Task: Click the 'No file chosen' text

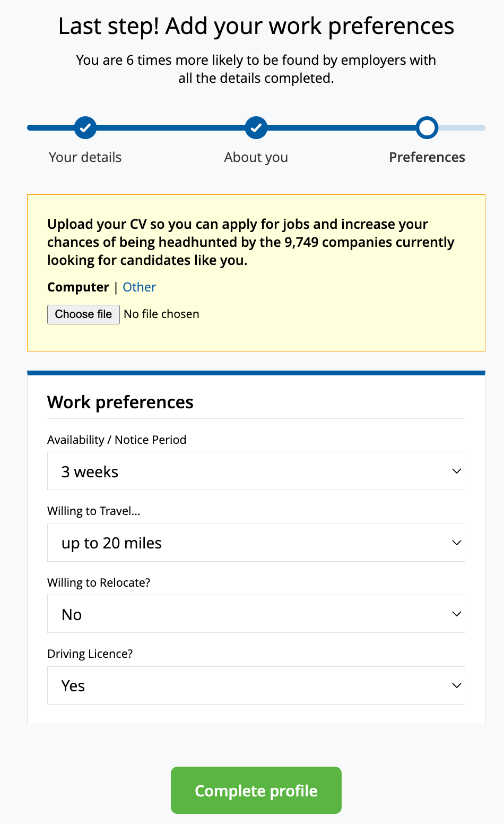Action: point(161,314)
